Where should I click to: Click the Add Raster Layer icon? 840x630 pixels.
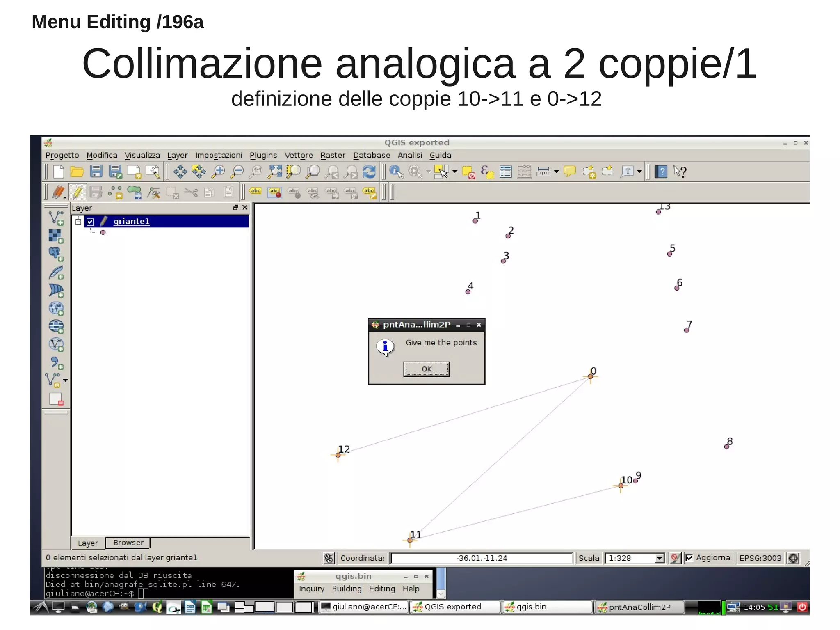coord(56,236)
